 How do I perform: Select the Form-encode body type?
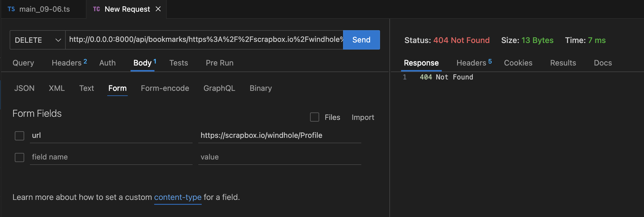[x=165, y=88]
